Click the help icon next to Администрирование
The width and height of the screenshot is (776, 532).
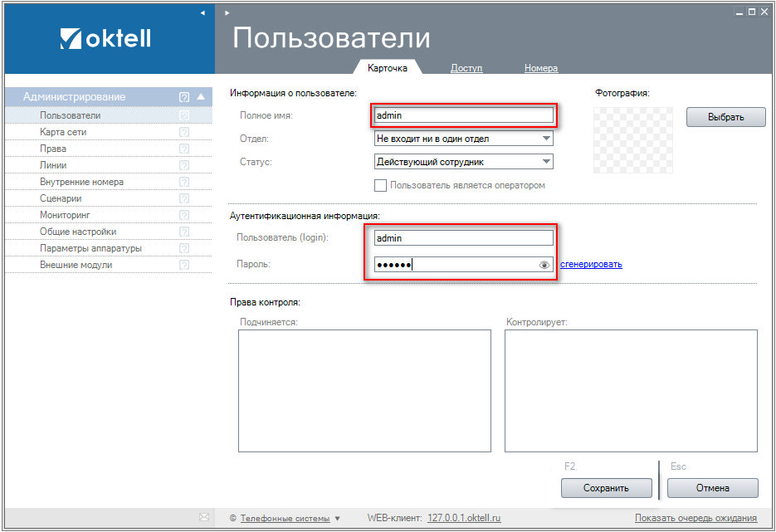pyautogui.click(x=184, y=97)
